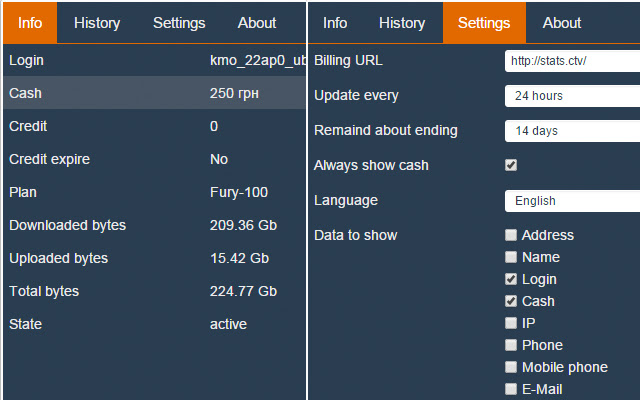Click the Downloaded bytes label
This screenshot has width=640, height=400.
(x=67, y=225)
